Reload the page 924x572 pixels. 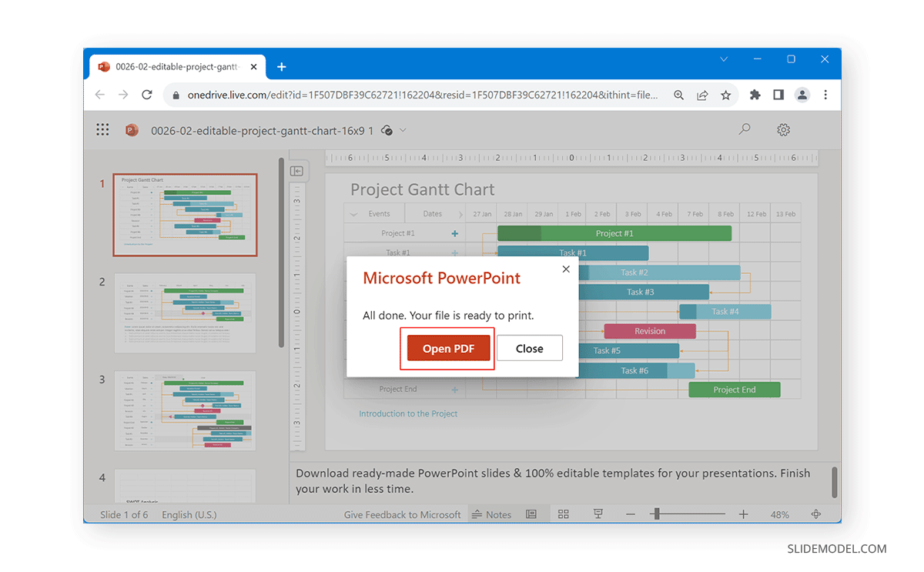point(147,95)
